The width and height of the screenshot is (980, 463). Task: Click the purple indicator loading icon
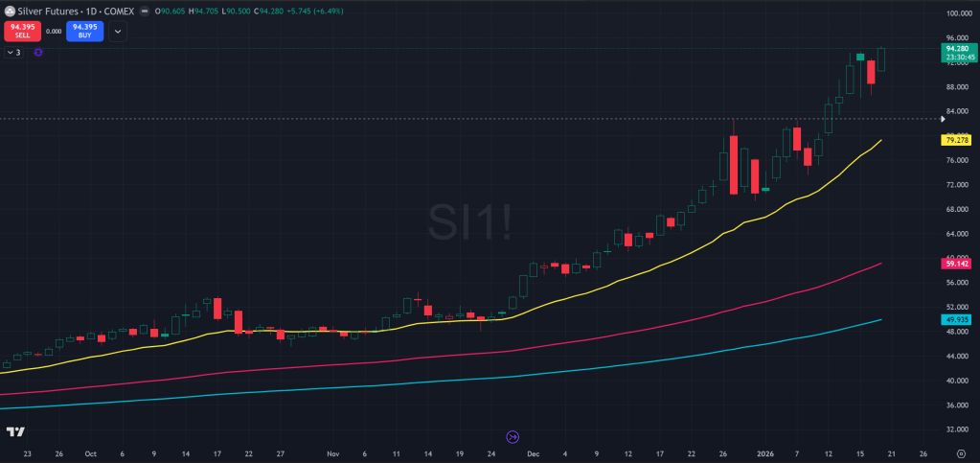(x=38, y=53)
